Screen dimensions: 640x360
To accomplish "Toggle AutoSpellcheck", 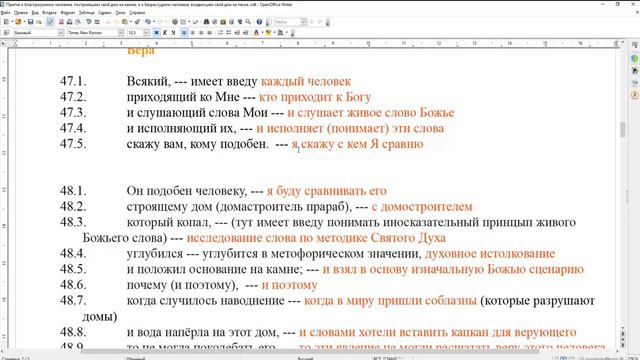I will pos(97,22).
